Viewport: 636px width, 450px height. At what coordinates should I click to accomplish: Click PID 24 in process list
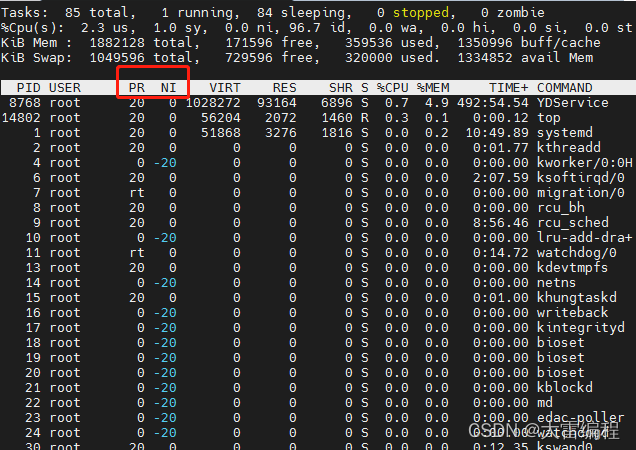32,433
